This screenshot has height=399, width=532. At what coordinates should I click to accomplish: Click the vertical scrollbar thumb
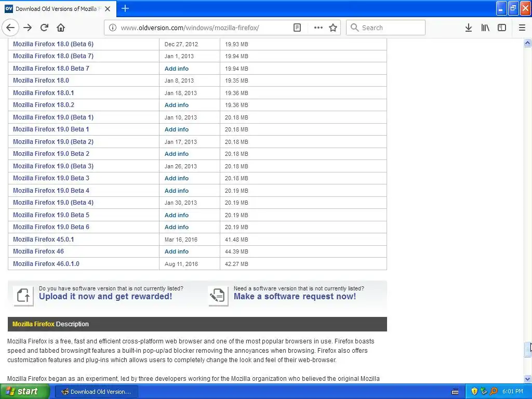tap(527, 350)
